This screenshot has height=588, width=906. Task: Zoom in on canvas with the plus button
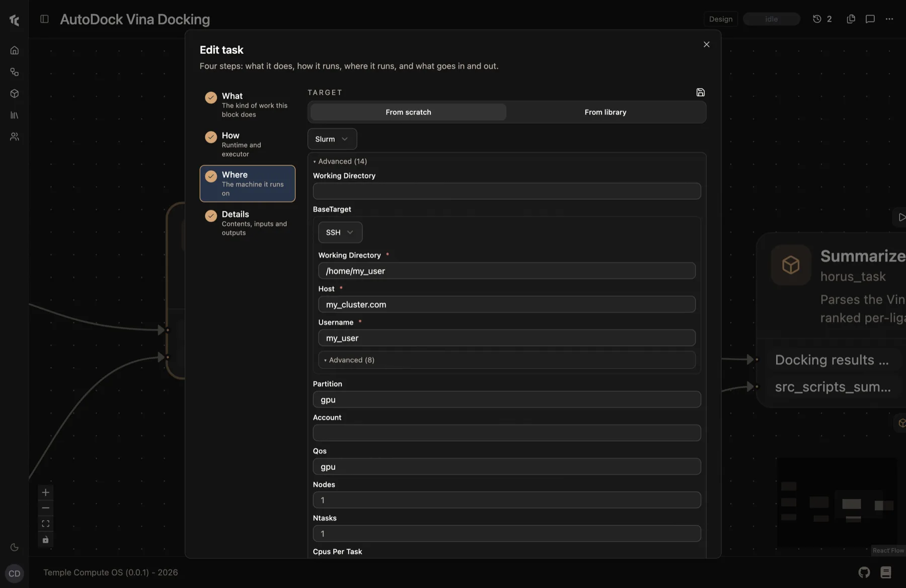click(45, 492)
